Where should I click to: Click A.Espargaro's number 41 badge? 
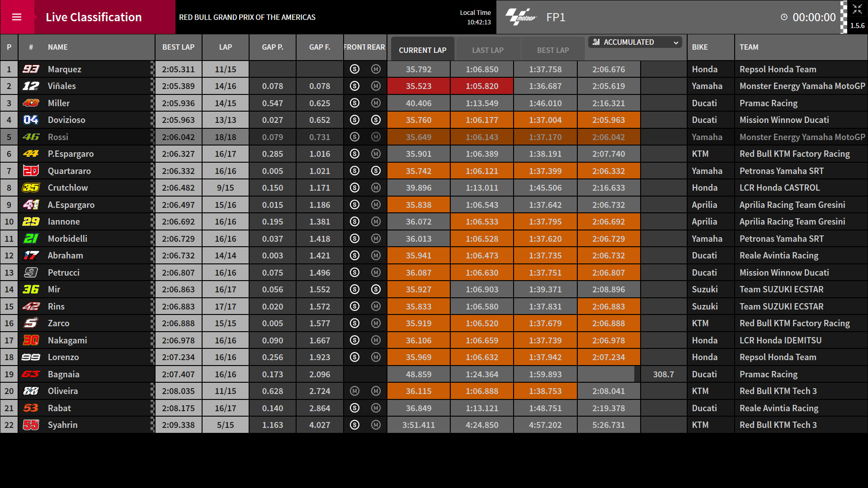[31, 205]
